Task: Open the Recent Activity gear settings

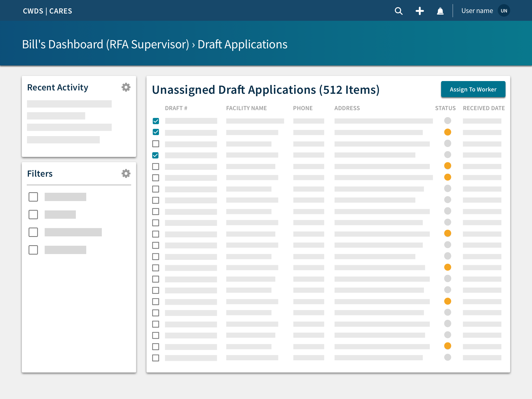Action: (x=126, y=87)
